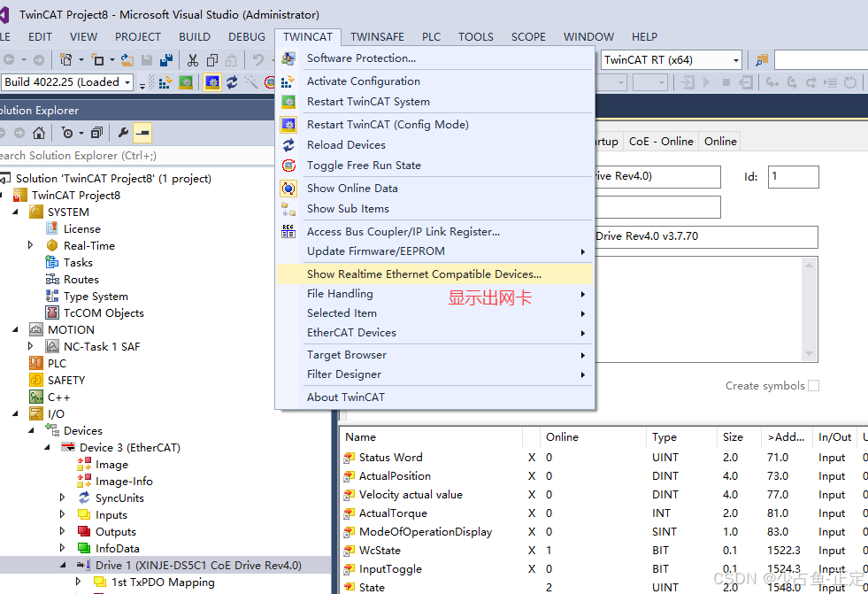
Task: Select the ActualTorque variable row
Action: click(603, 513)
